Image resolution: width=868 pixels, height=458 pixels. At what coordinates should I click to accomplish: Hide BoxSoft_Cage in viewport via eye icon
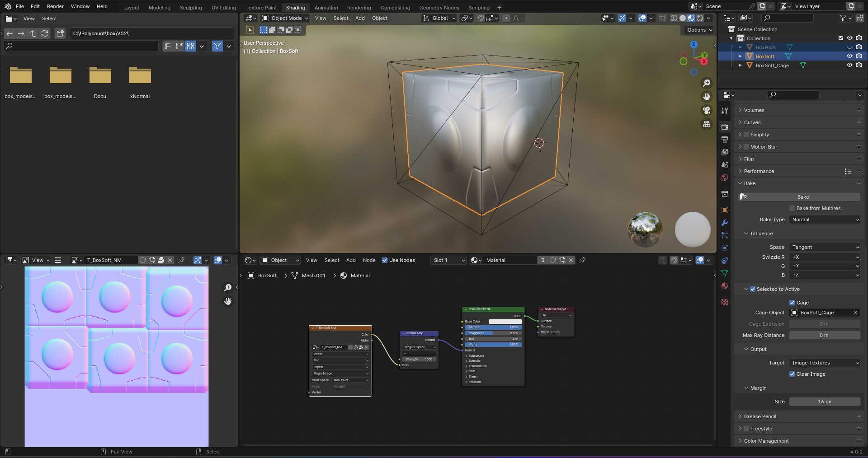tap(849, 65)
